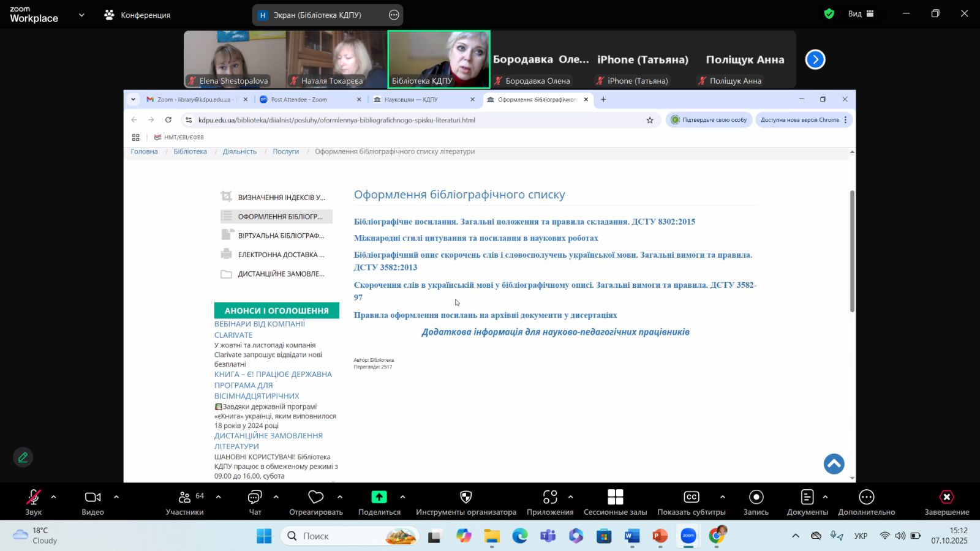Click the annotation pencil icon

click(23, 457)
